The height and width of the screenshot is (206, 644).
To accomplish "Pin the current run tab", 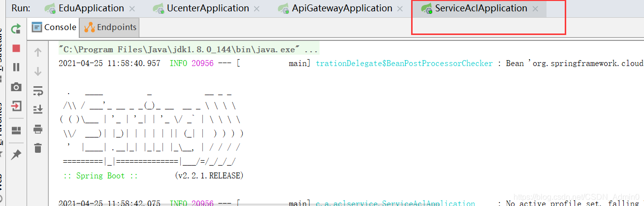I will pos(16,155).
